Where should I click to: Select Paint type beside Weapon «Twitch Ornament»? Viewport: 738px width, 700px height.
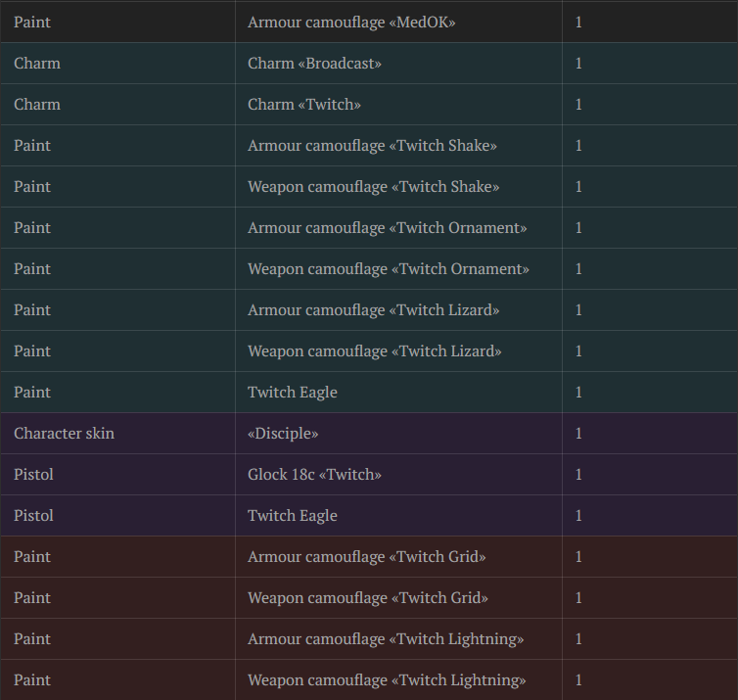point(32,269)
